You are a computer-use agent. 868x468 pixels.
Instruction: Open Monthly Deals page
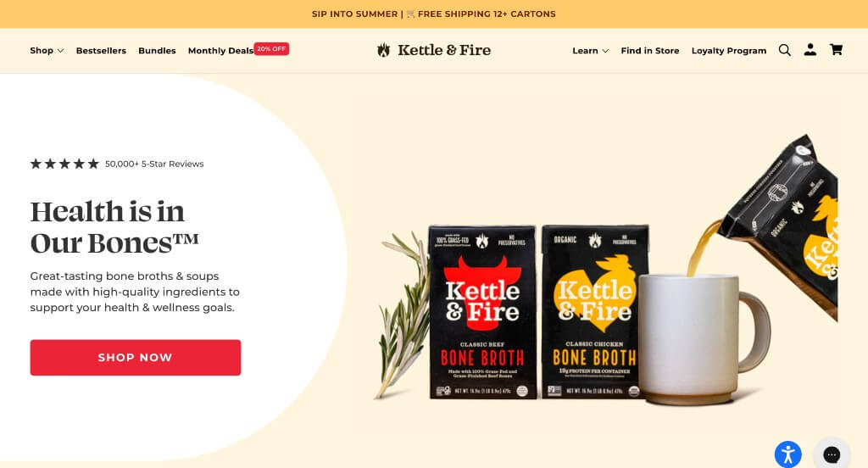coord(220,50)
